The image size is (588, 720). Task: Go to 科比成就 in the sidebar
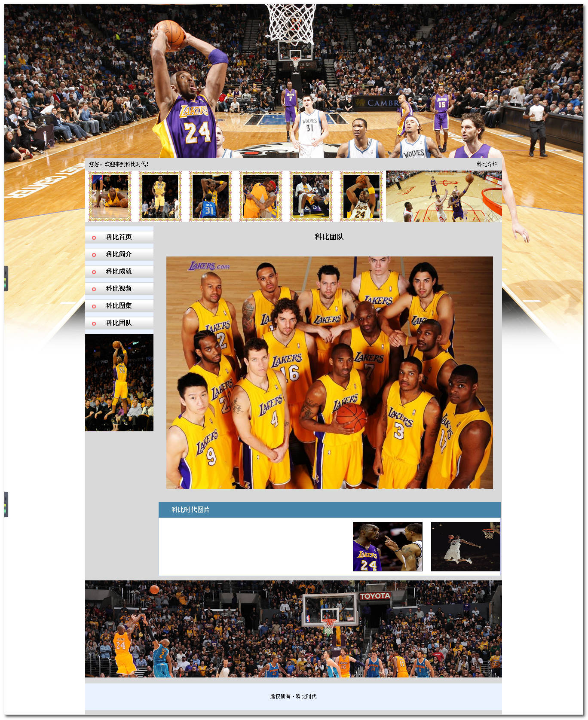point(119,272)
